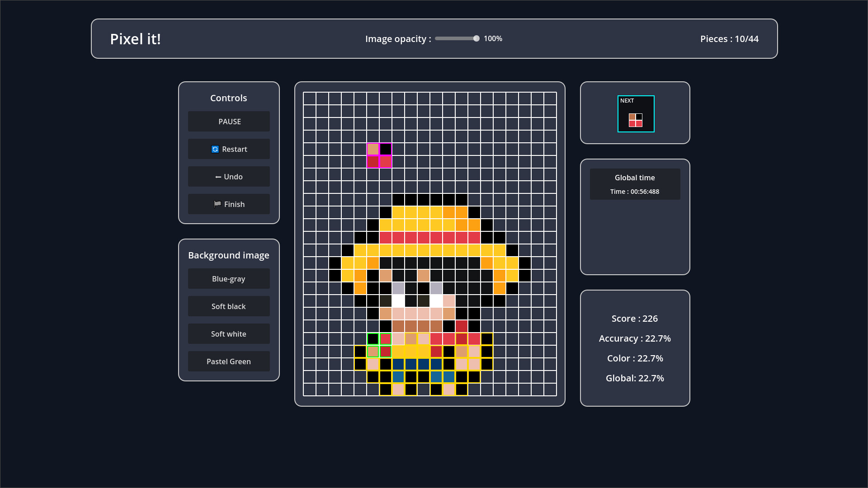Click the Global time display panel

click(635, 184)
